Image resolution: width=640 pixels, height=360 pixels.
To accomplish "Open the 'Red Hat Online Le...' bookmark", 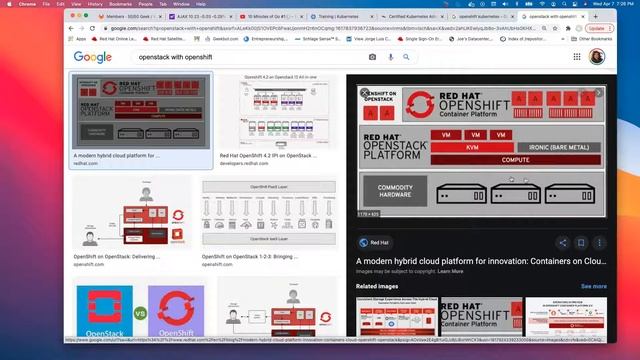I will pos(114,39).
